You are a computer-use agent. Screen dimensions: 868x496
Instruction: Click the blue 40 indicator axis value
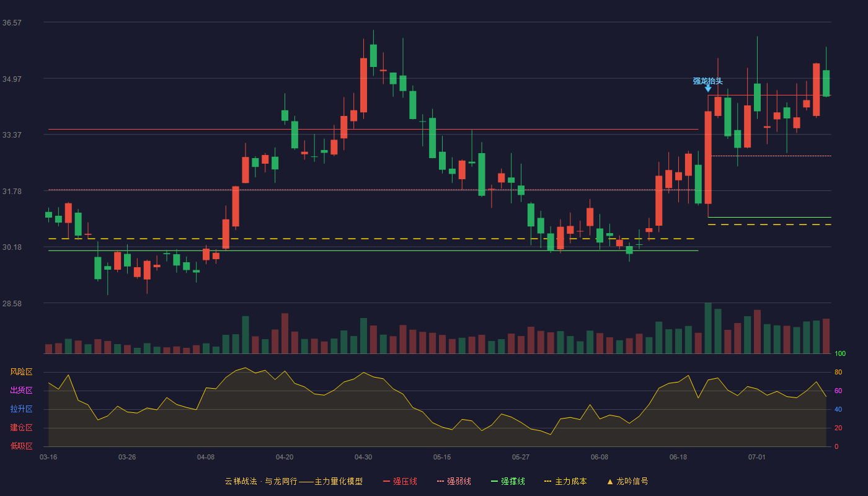(838, 409)
